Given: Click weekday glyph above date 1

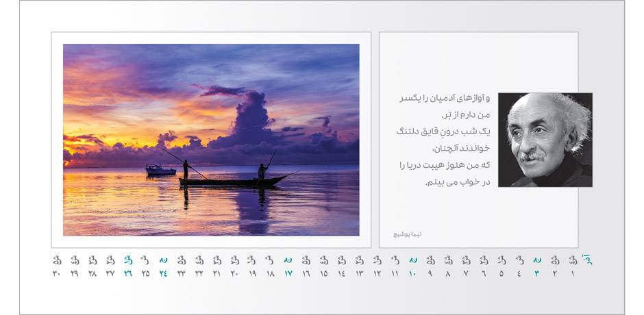Looking at the screenshot, I should (572, 260).
